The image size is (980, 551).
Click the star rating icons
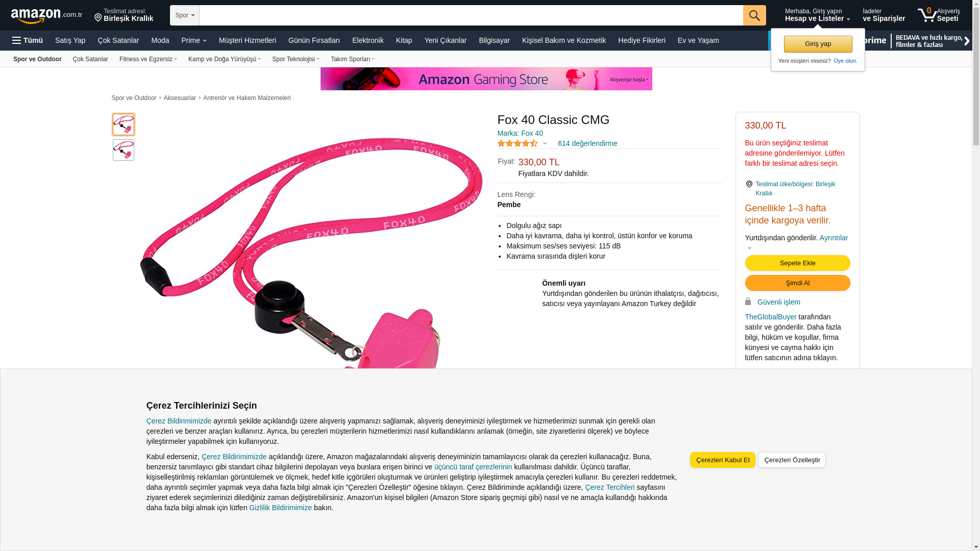coord(518,143)
